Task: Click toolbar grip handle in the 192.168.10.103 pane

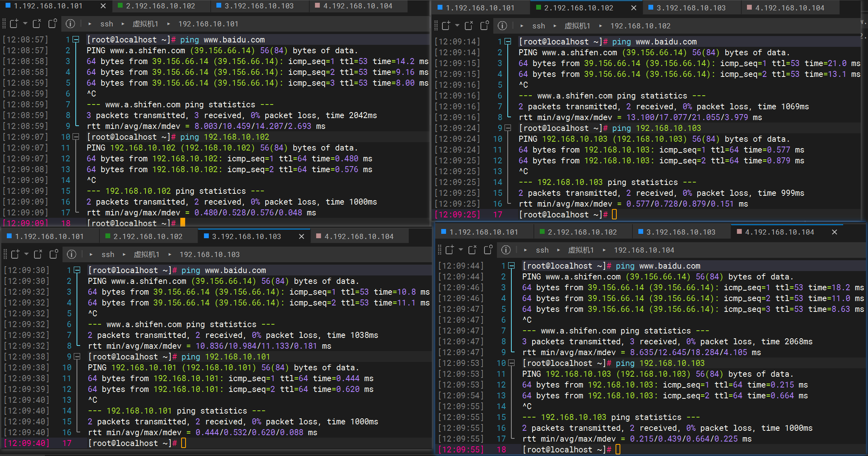Action: coord(5,255)
